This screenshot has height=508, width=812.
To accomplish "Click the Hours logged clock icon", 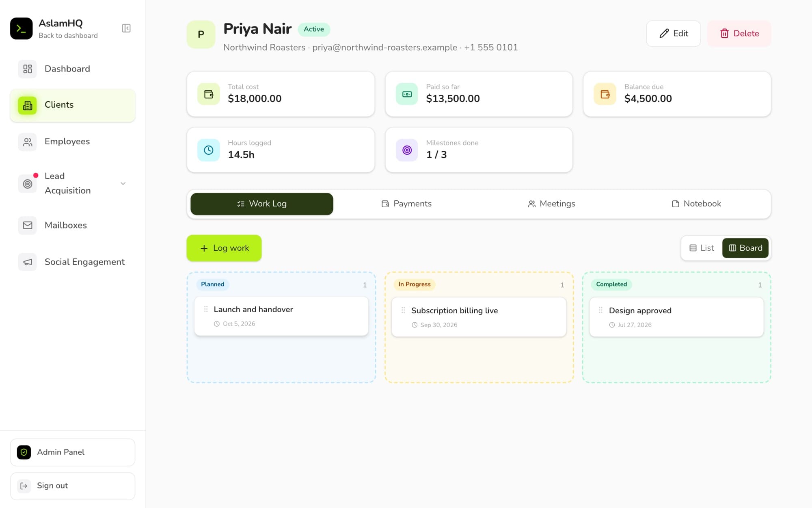I will [209, 150].
